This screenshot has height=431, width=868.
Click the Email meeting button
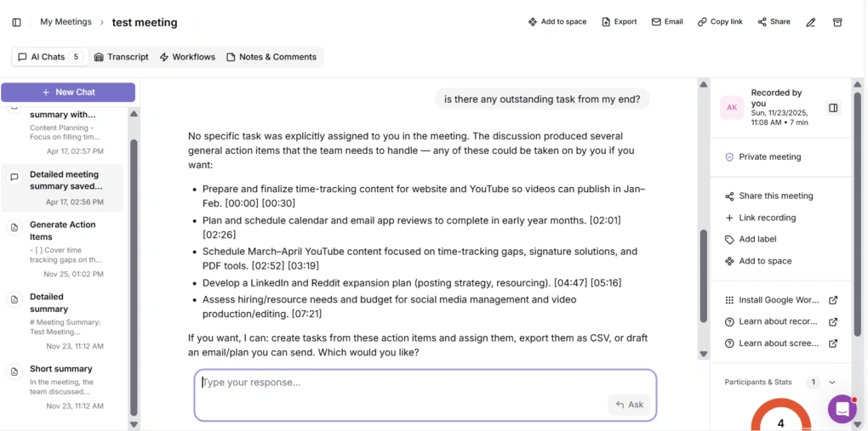click(x=667, y=22)
